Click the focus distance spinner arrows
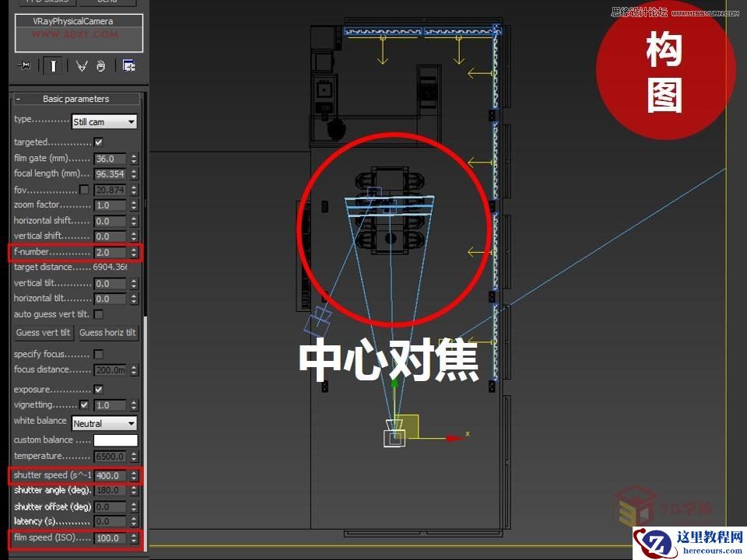 [x=134, y=370]
